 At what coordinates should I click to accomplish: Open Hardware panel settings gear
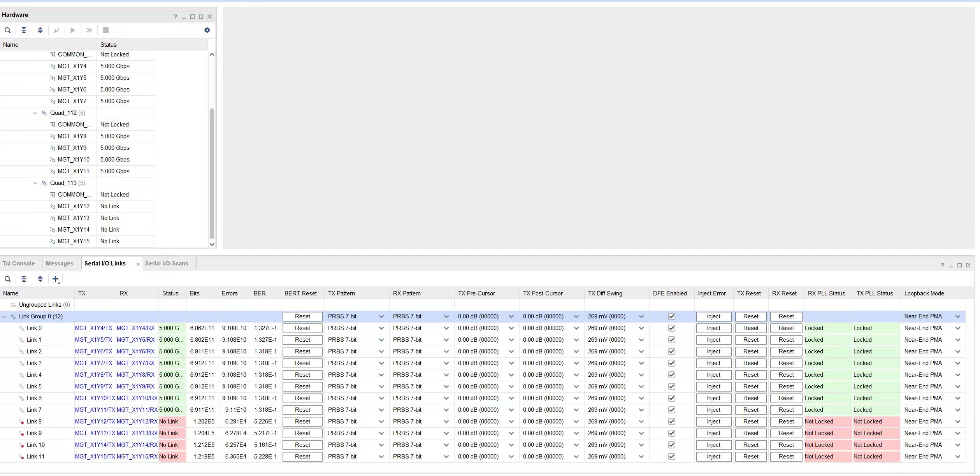(207, 30)
